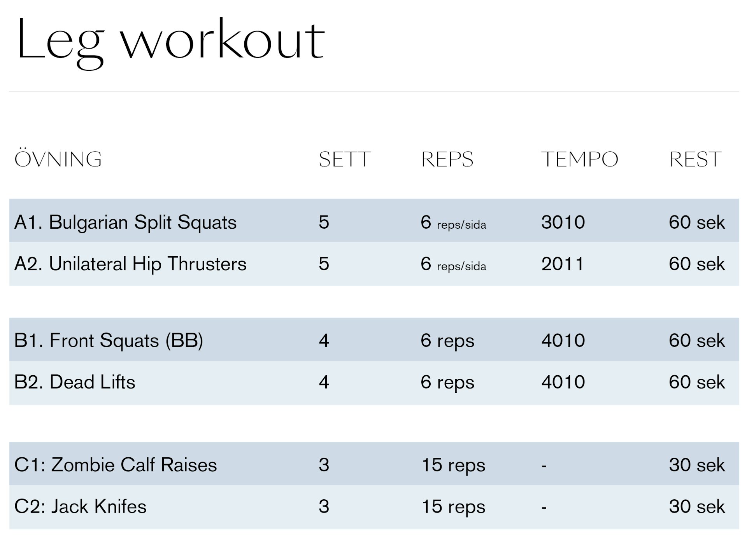Select the B2. Dead Lifts cell
The image size is (747, 560).
[x=75, y=382]
